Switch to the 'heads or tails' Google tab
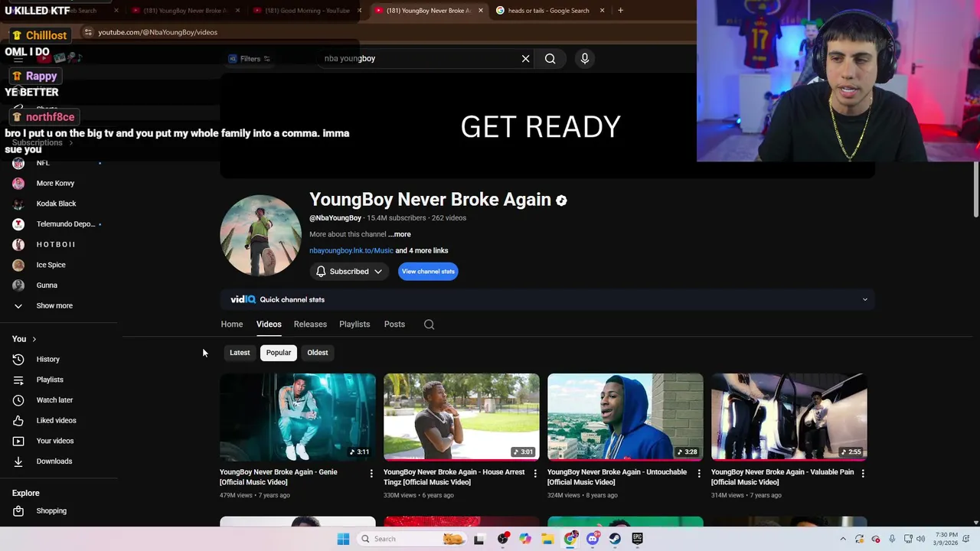The image size is (980, 551). point(548,11)
